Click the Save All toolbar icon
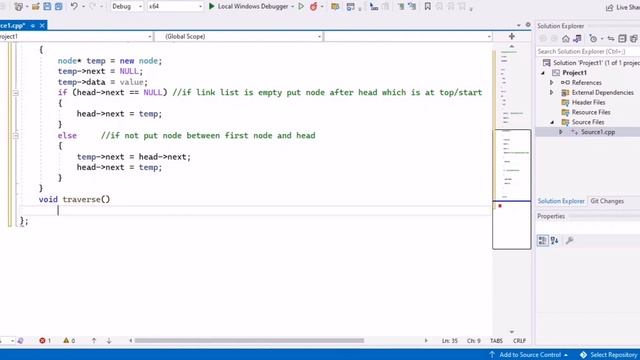This screenshot has height=360, width=640. [x=58, y=7]
